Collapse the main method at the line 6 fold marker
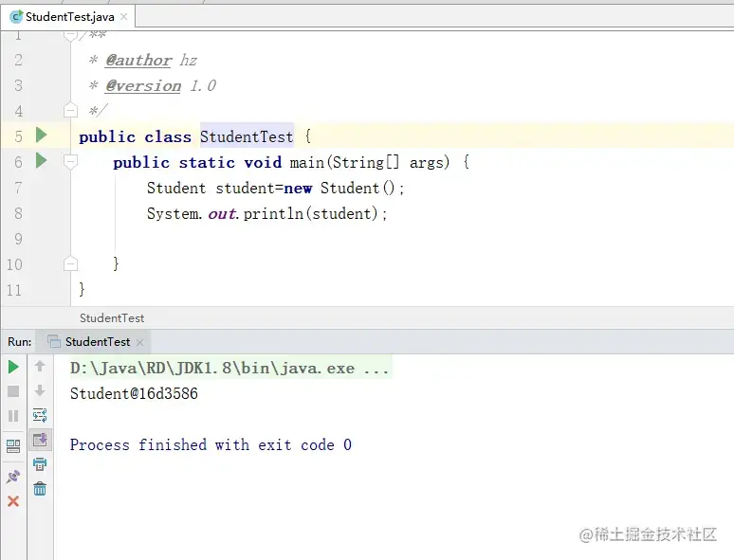 point(70,162)
